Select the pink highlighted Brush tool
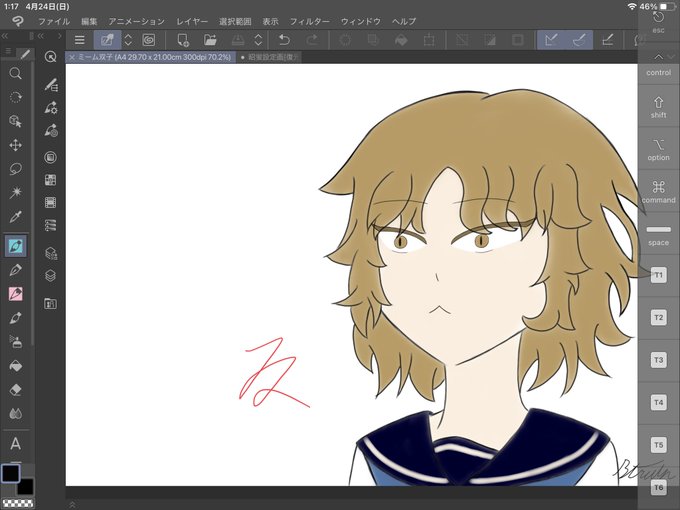The width and height of the screenshot is (680, 510). click(16, 294)
